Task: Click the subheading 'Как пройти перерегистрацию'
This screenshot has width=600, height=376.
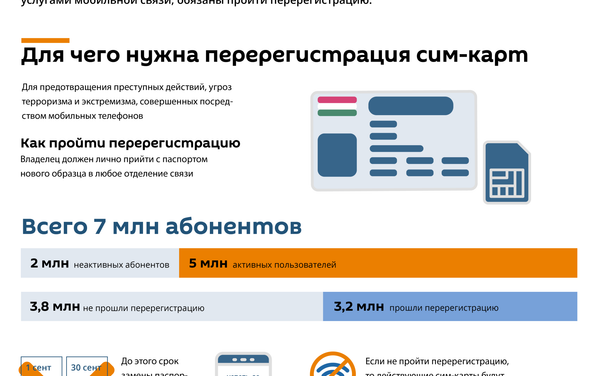Action: (130, 143)
